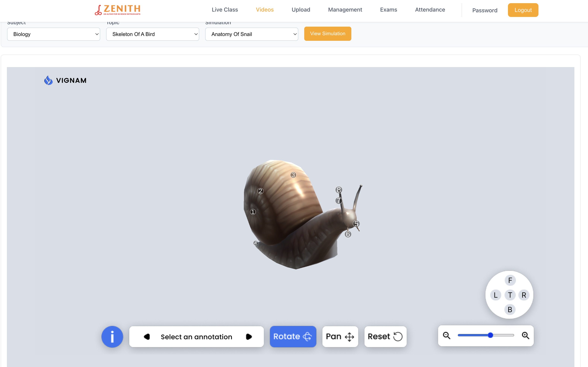Click the blue info icon button
588x367 pixels.
pyautogui.click(x=112, y=336)
